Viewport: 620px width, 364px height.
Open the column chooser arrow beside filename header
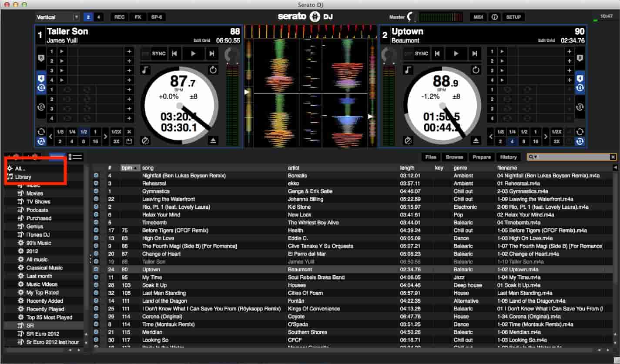click(x=615, y=167)
